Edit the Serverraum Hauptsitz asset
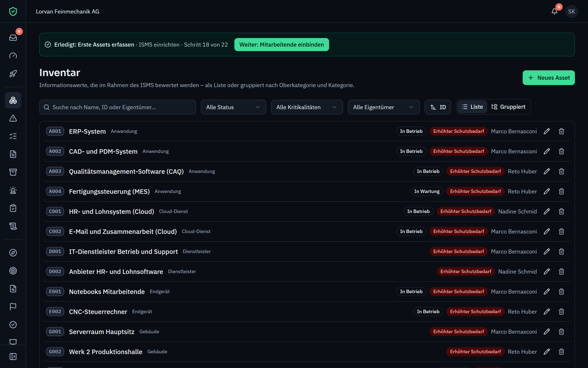 [x=547, y=332]
